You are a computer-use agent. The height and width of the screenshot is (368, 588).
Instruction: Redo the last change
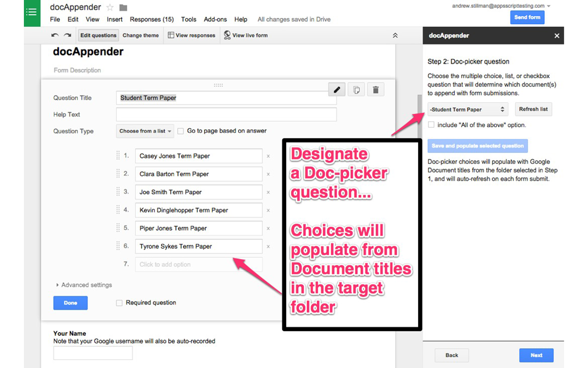point(68,35)
